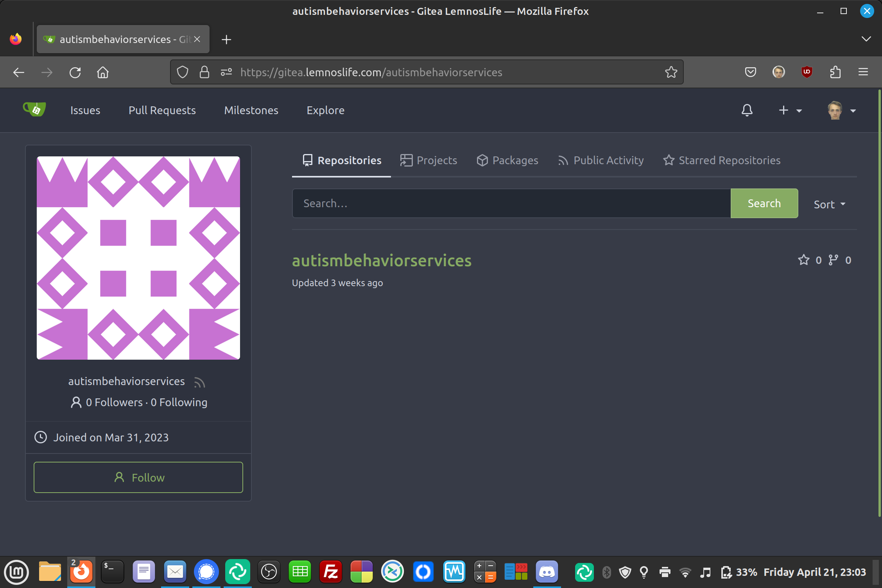The height and width of the screenshot is (588, 882).
Task: Open the Pocket save icon
Action: pyautogui.click(x=750, y=72)
